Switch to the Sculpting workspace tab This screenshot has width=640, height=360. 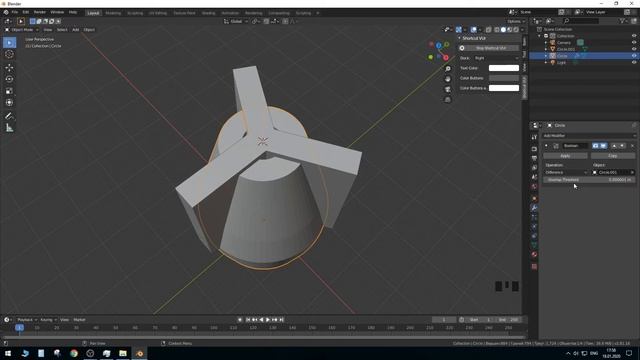[135, 13]
